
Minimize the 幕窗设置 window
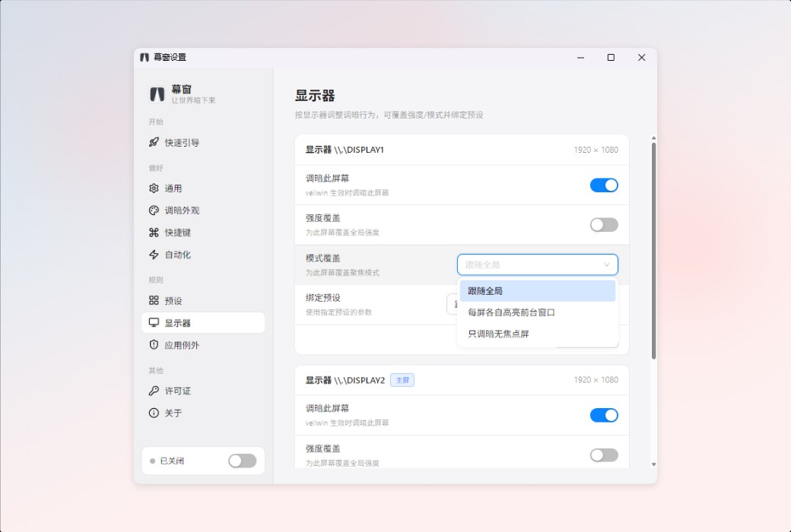click(x=580, y=58)
